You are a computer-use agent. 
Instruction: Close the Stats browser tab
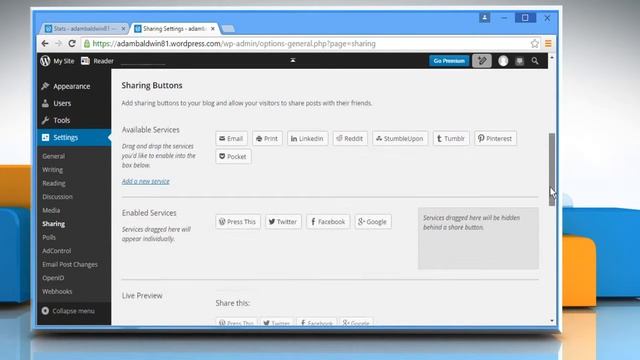[x=123, y=29]
